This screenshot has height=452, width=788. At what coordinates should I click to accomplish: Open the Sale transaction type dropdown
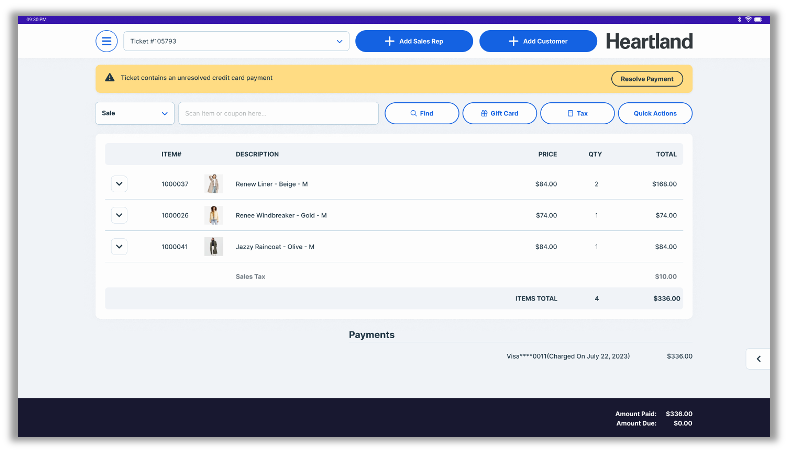(136, 114)
